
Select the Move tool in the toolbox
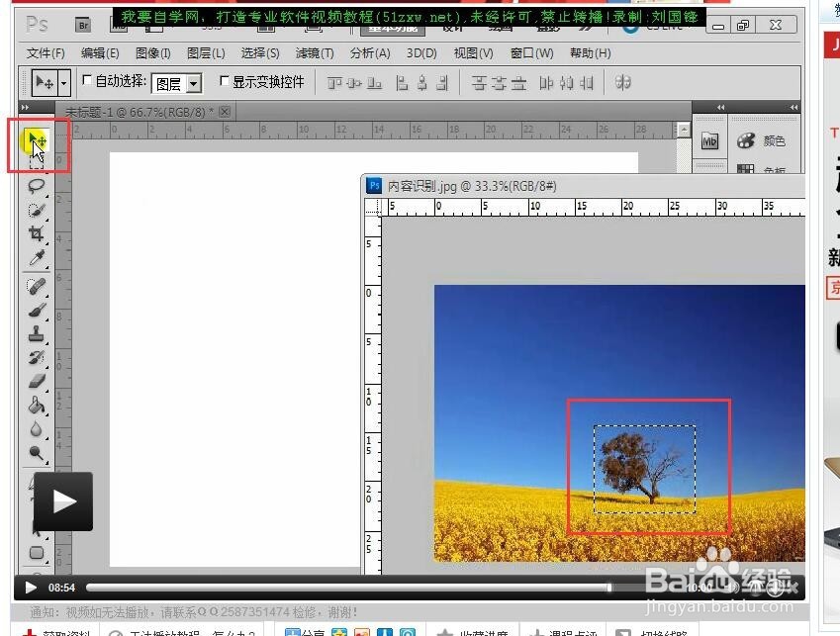[37, 140]
